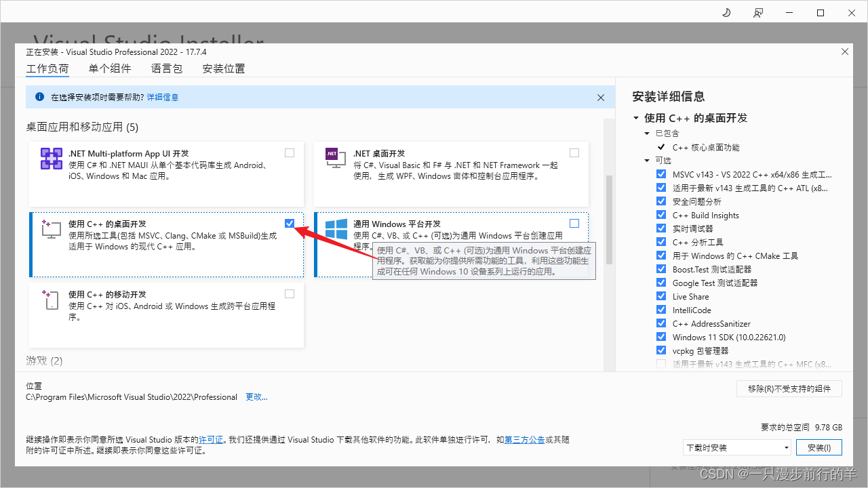This screenshot has width=868, height=488.
Task: Switch to 工作负荷 tab
Action: (47, 68)
